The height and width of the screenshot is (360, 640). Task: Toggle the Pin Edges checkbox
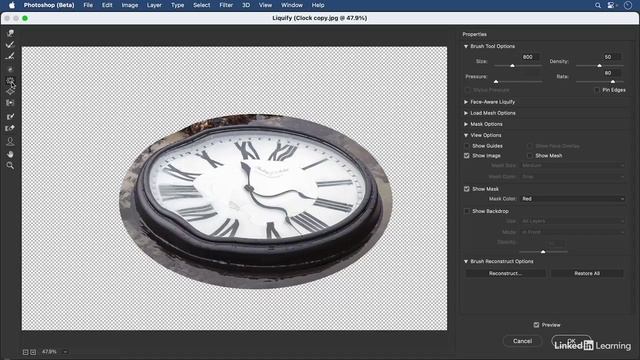click(x=597, y=90)
